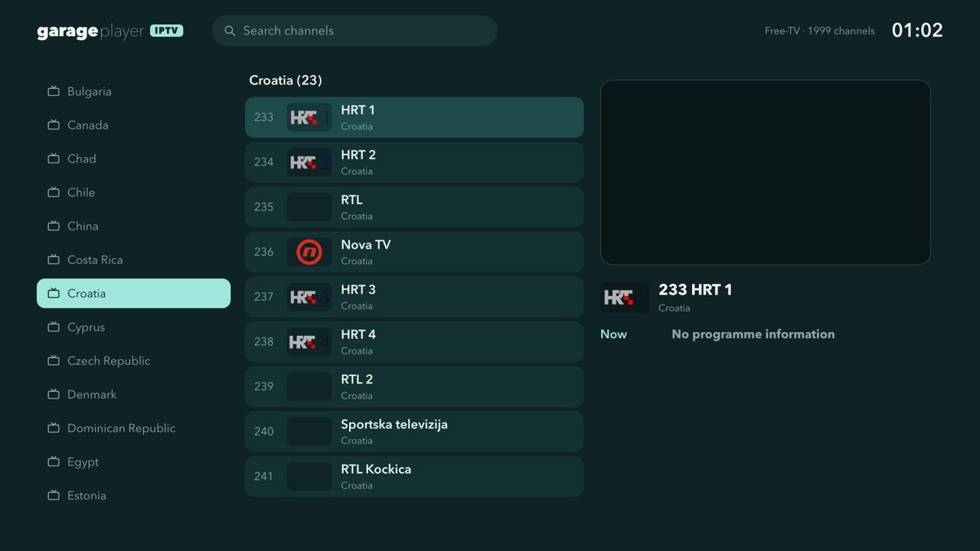Open the Bulgaria category

(133, 91)
